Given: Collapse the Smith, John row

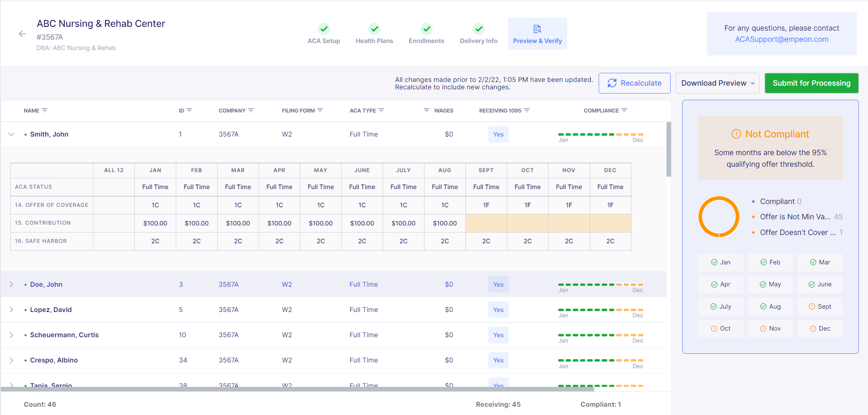Looking at the screenshot, I should [12, 134].
